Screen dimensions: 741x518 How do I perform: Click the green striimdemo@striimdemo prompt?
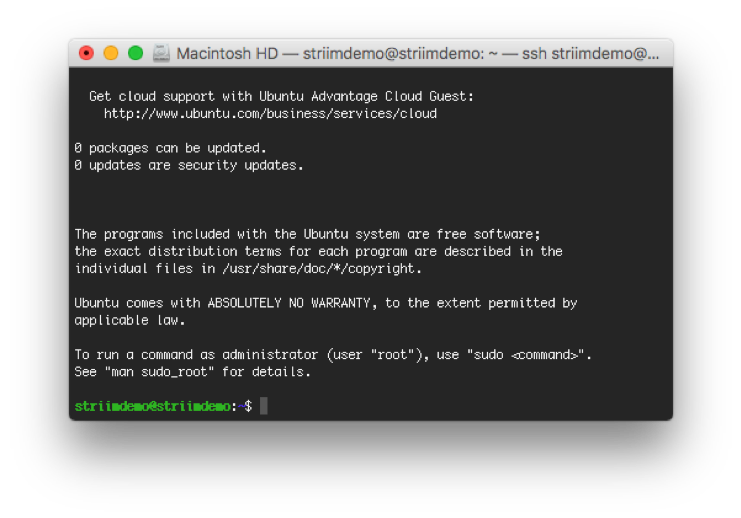point(152,406)
